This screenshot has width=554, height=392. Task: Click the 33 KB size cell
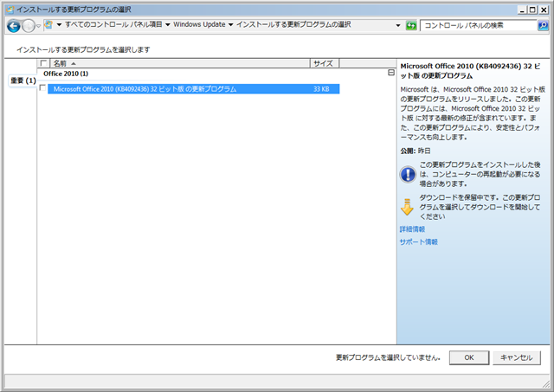[x=321, y=89]
